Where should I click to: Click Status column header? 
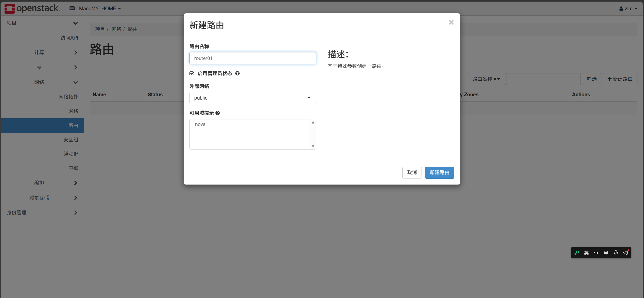coord(155,95)
